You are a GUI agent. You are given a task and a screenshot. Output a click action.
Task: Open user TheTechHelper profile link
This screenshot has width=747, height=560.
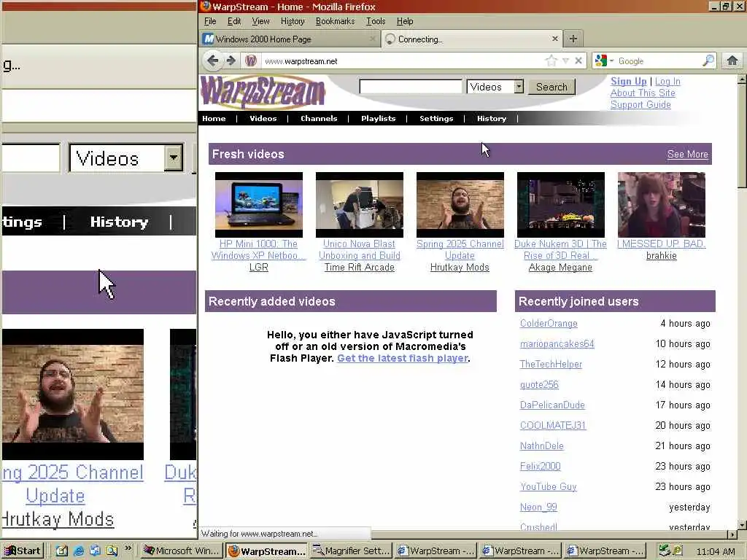click(551, 365)
